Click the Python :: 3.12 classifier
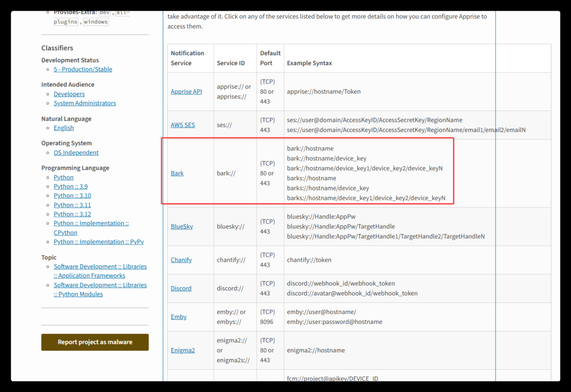The width and height of the screenshot is (571, 392). (x=72, y=214)
